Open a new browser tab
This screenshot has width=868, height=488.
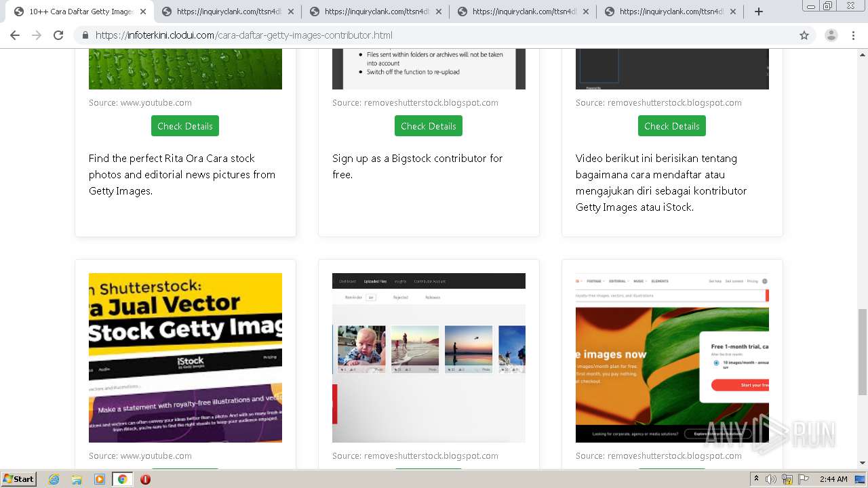click(759, 12)
